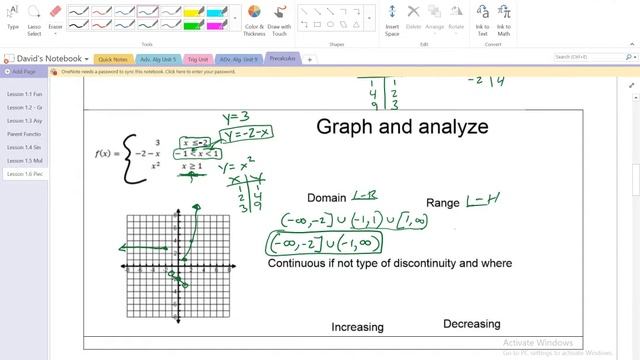Choose the Eraser tool
Image resolution: width=640 pixels, height=360 pixels.
[55, 16]
